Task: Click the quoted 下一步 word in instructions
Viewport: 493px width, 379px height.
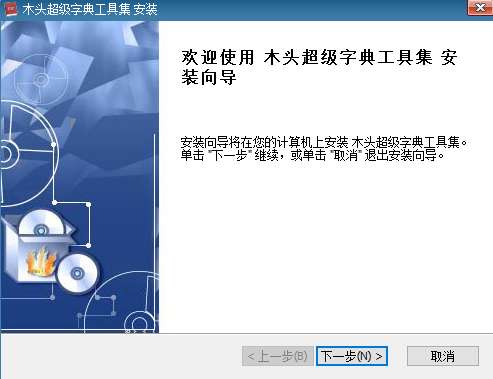Action: tap(230, 155)
